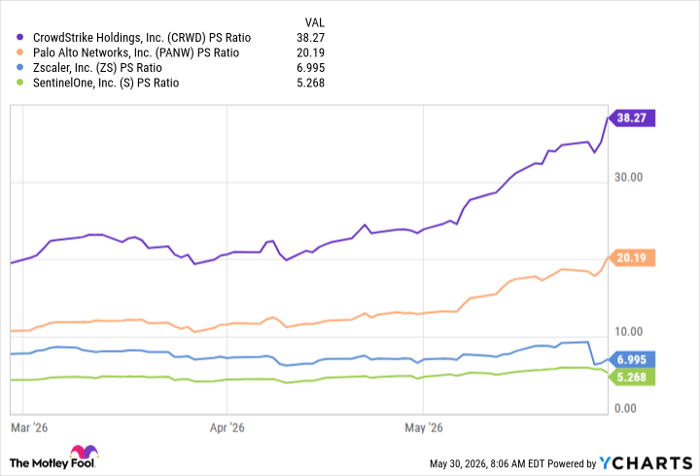The width and height of the screenshot is (700, 476).
Task: Select the Zscaler, Inc. (ZS) PS Ratio label
Action: click(x=97, y=68)
